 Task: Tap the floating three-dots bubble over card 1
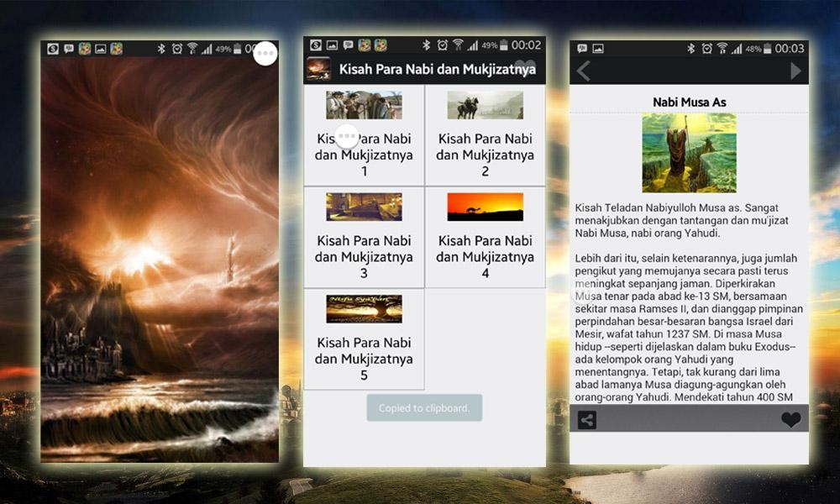click(x=347, y=136)
